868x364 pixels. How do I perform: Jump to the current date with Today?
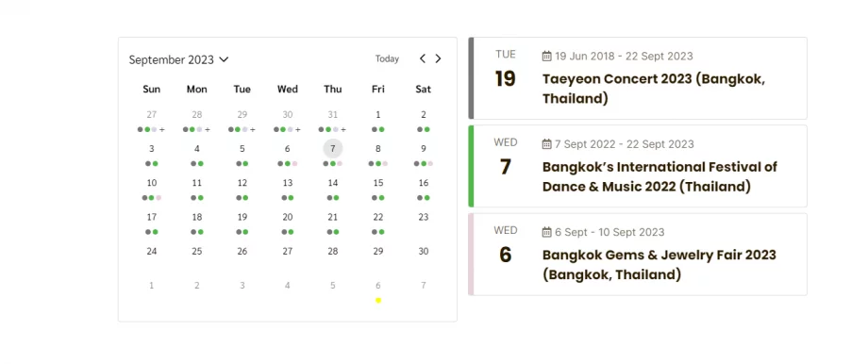tap(387, 58)
